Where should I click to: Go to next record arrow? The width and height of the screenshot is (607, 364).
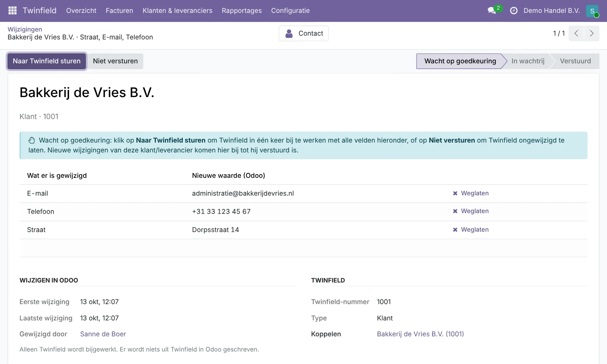point(592,33)
